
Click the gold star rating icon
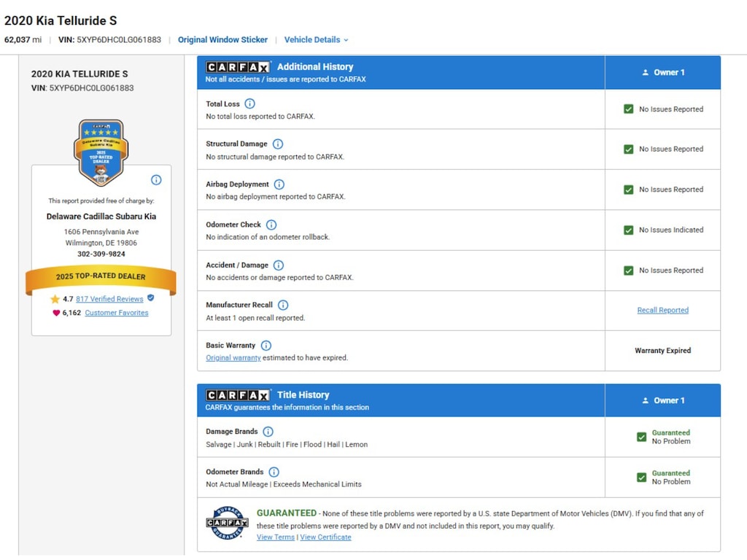[55, 299]
